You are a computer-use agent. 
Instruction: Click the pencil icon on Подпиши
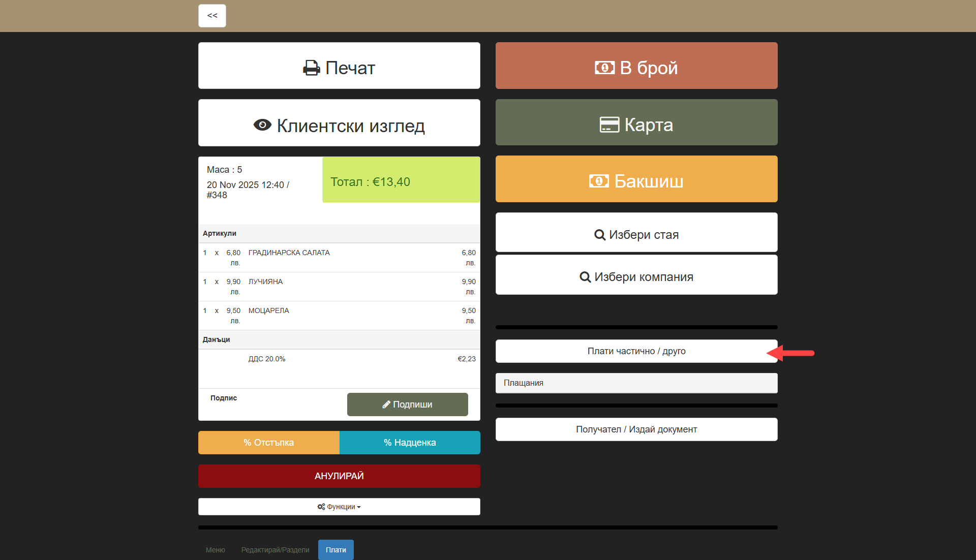tap(386, 405)
